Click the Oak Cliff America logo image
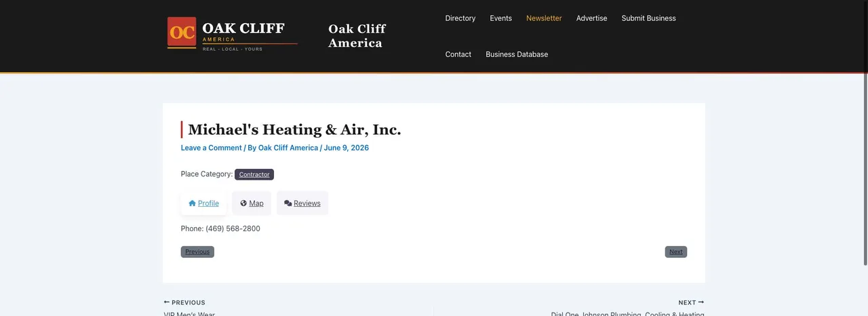Screen dimensions: 868x316 tap(232, 34)
